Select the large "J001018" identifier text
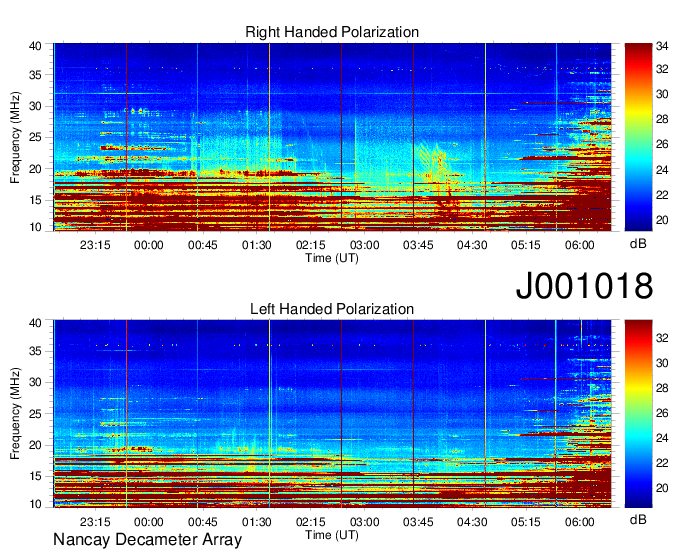Viewport: 680px width, 552px height. pyautogui.click(x=584, y=286)
